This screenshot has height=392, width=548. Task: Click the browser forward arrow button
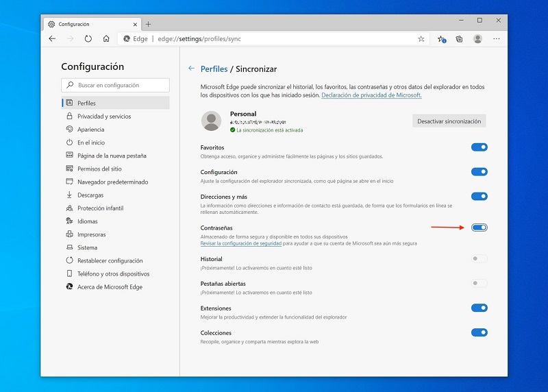(71, 39)
